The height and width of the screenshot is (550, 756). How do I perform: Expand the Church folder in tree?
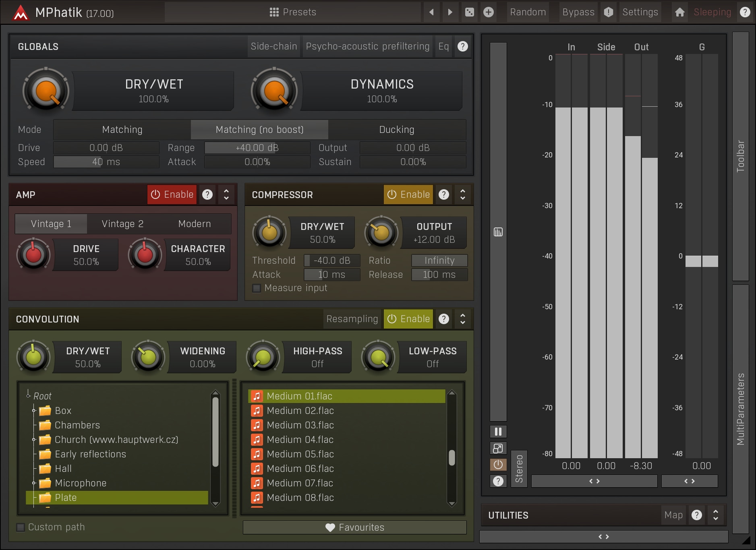coord(34,440)
